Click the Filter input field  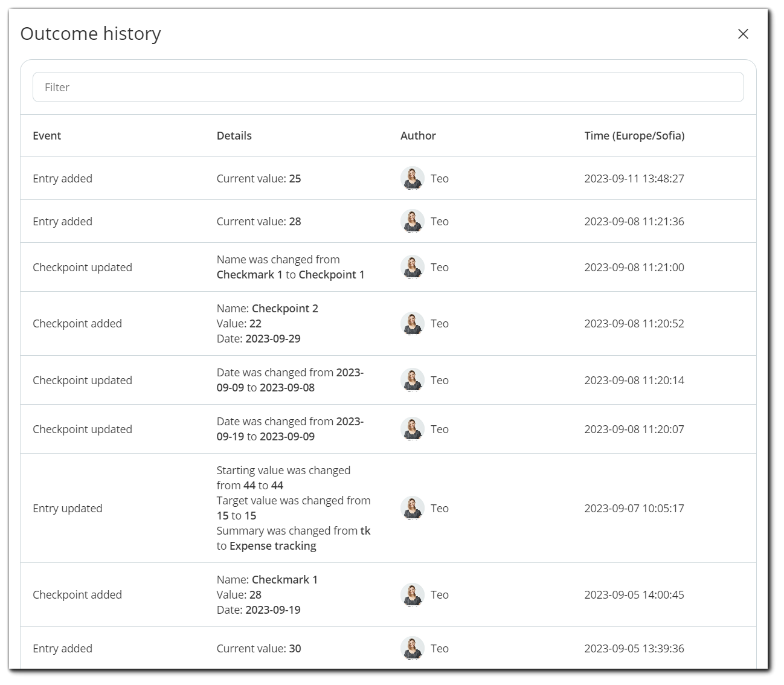click(388, 87)
